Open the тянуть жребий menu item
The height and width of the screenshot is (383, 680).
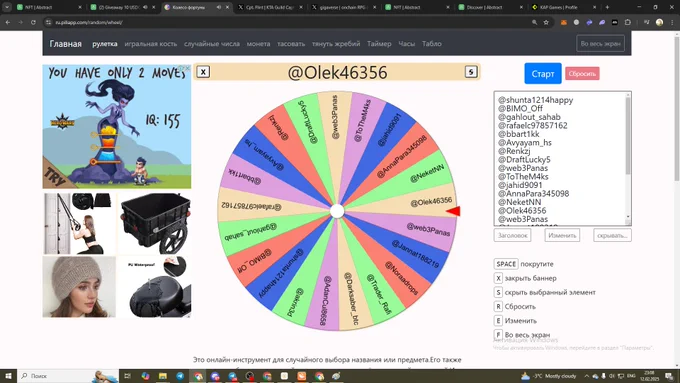click(x=336, y=44)
